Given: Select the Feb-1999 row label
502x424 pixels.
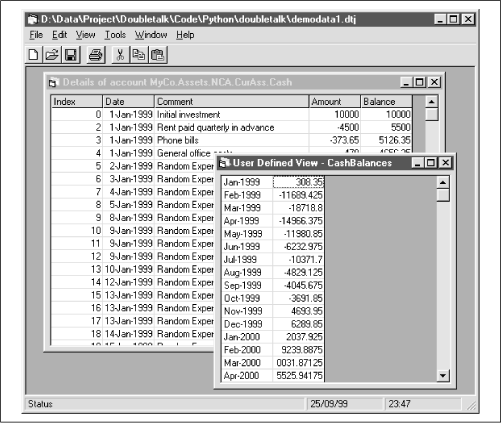Looking at the screenshot, I should pyautogui.click(x=247, y=195).
